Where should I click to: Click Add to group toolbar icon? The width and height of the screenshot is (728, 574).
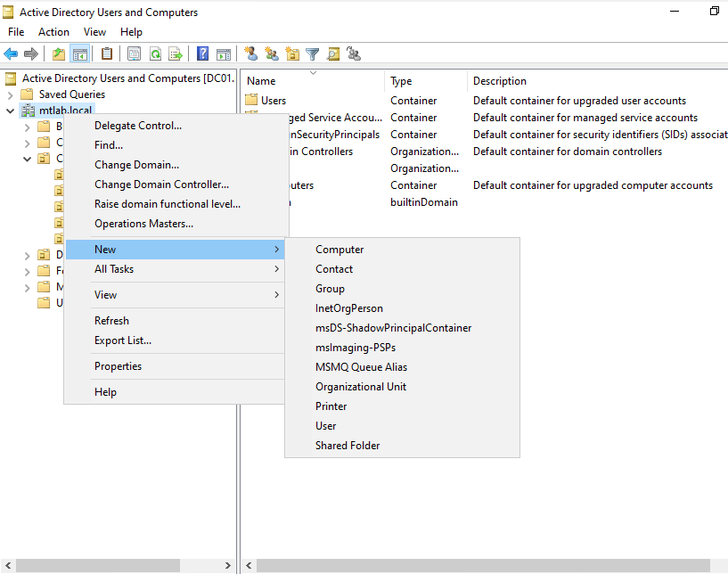coord(354,53)
